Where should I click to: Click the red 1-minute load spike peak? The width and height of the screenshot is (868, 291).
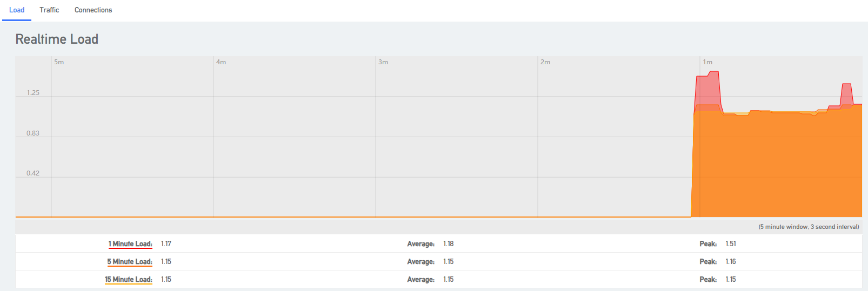coord(714,73)
